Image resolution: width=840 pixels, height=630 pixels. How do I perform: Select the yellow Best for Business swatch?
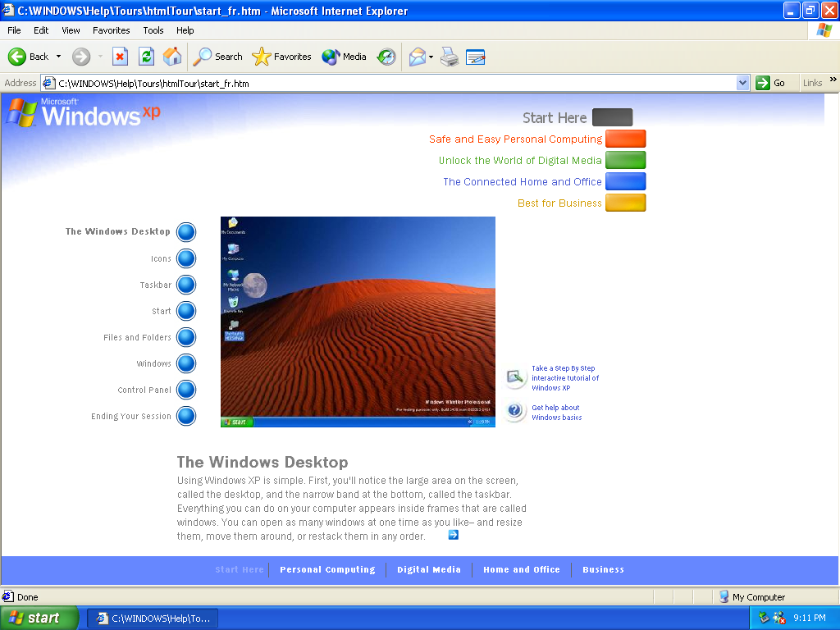pos(626,203)
